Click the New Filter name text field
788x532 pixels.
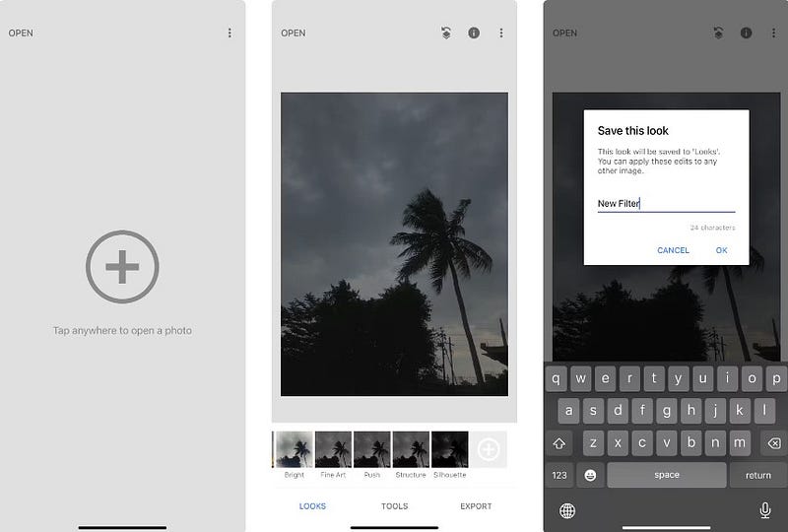pos(666,204)
